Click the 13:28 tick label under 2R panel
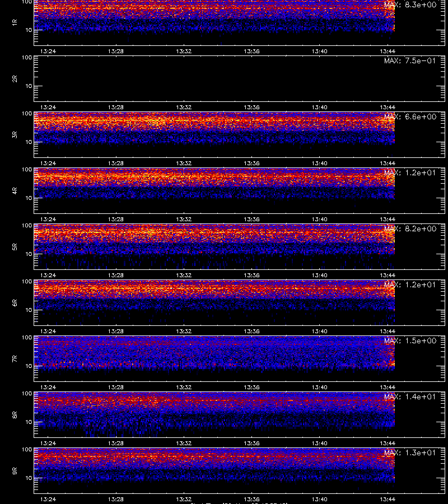Image resolution: width=448 pixels, height=504 pixels. click(x=116, y=107)
